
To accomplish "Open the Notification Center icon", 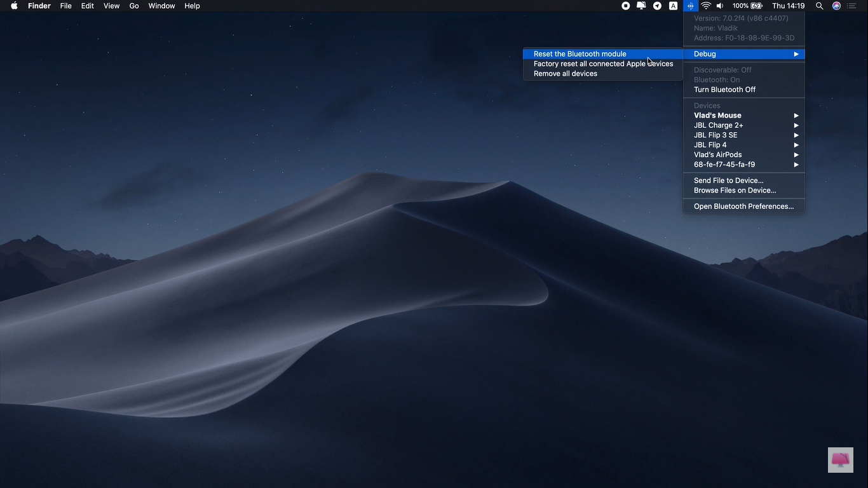I will [x=852, y=6].
